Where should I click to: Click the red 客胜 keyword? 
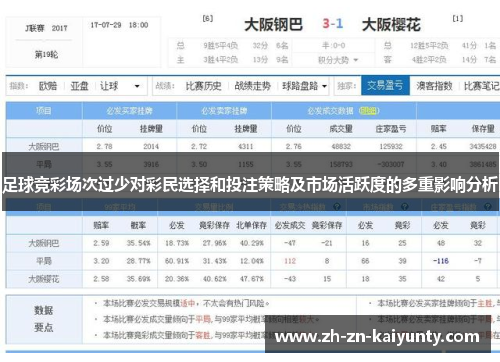click(203, 335)
